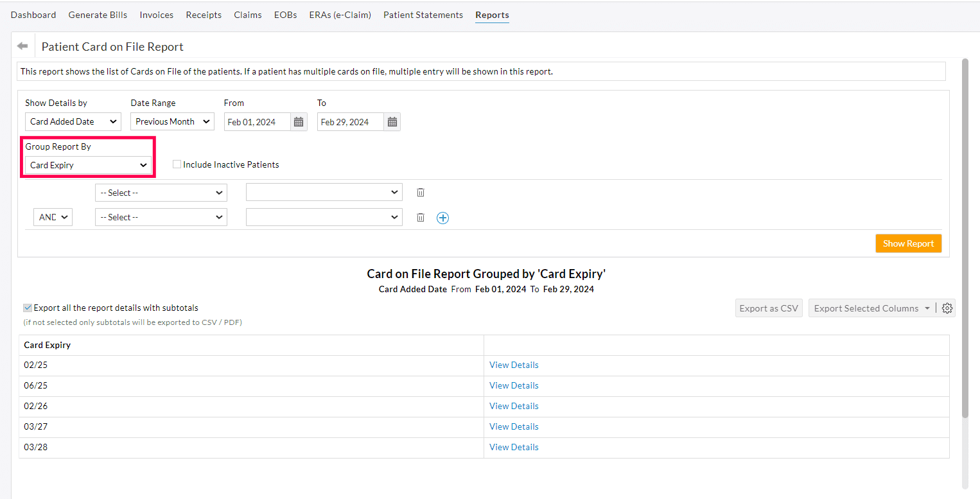The height and width of the screenshot is (499, 980).
Task: Uncheck exporting all report details with subtotals
Action: (26, 307)
